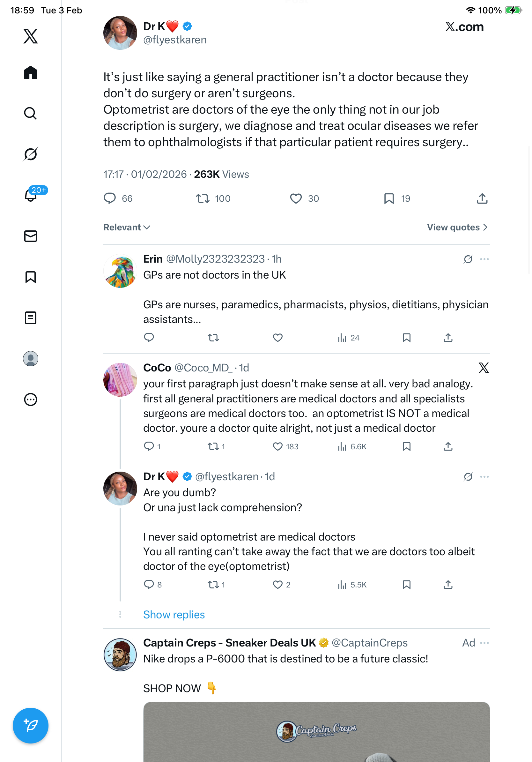Open the @CaptainCreps ad profile handle
This screenshot has height=762, width=532.
(369, 643)
